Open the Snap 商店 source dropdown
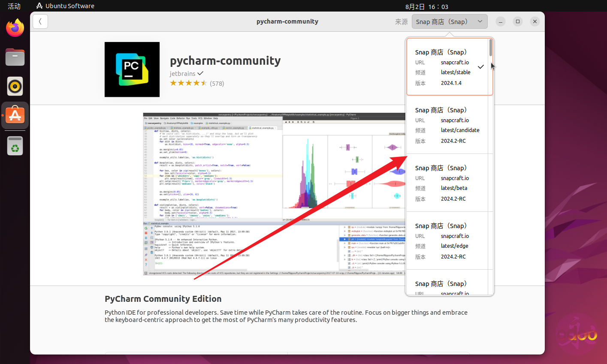This screenshot has height=364, width=607. tap(450, 21)
